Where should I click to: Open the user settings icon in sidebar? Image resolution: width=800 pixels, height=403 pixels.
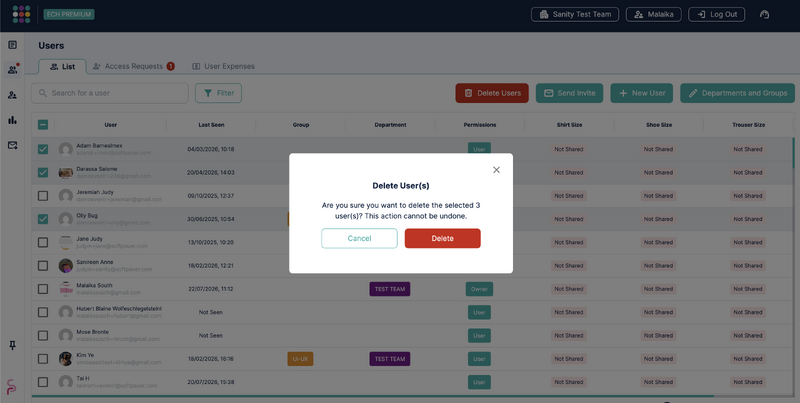tap(13, 95)
